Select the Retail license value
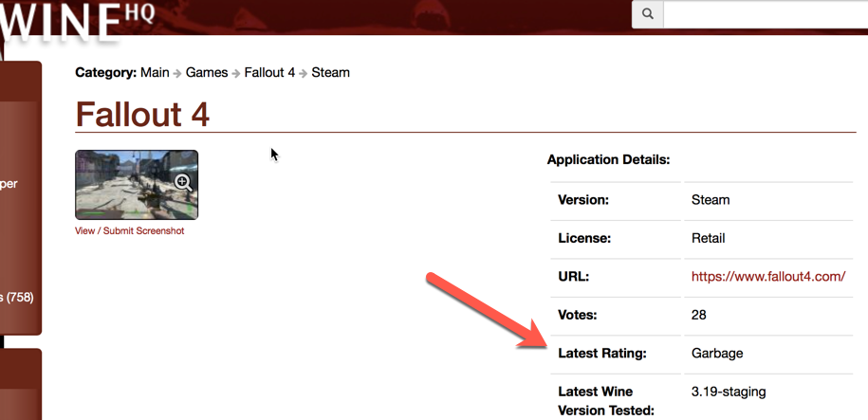The width and height of the screenshot is (868, 420). (x=709, y=239)
